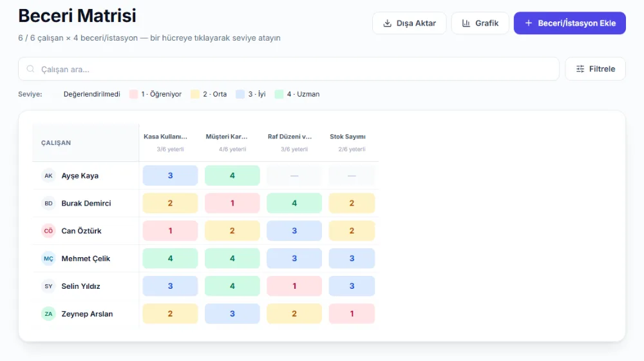Click Selin Yıldız's Raf Düzeni cell
Screen dimensions: 644x361
point(294,286)
